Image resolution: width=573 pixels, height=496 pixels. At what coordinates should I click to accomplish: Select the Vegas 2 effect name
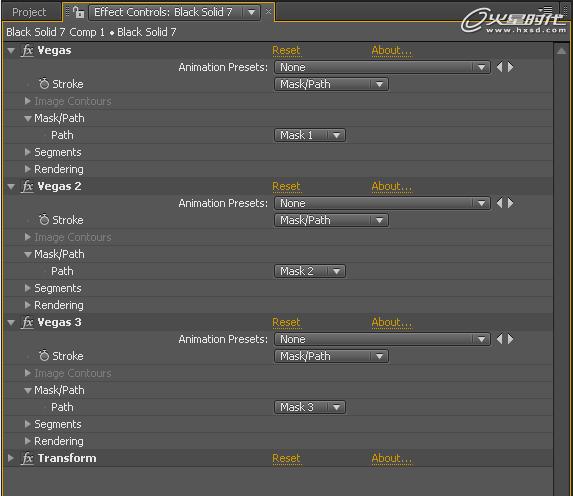click(59, 186)
